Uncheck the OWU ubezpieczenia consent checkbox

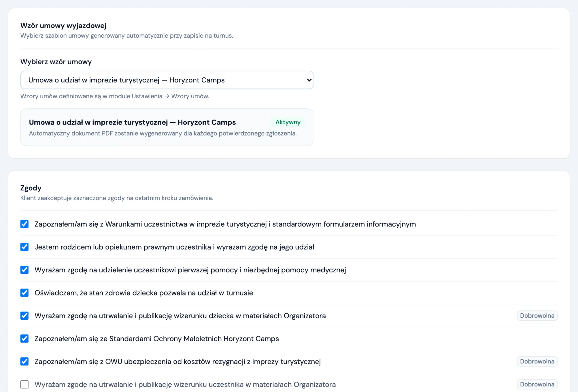pos(25,361)
